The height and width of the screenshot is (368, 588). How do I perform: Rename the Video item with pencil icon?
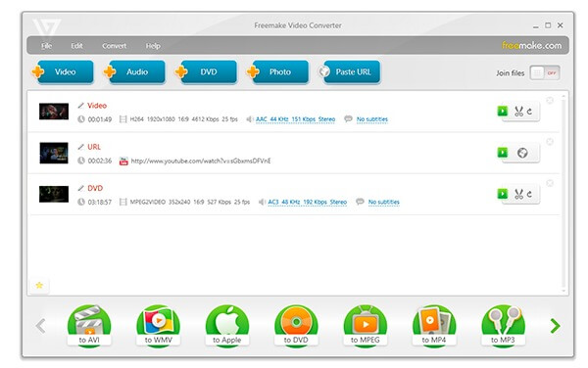[x=80, y=106]
